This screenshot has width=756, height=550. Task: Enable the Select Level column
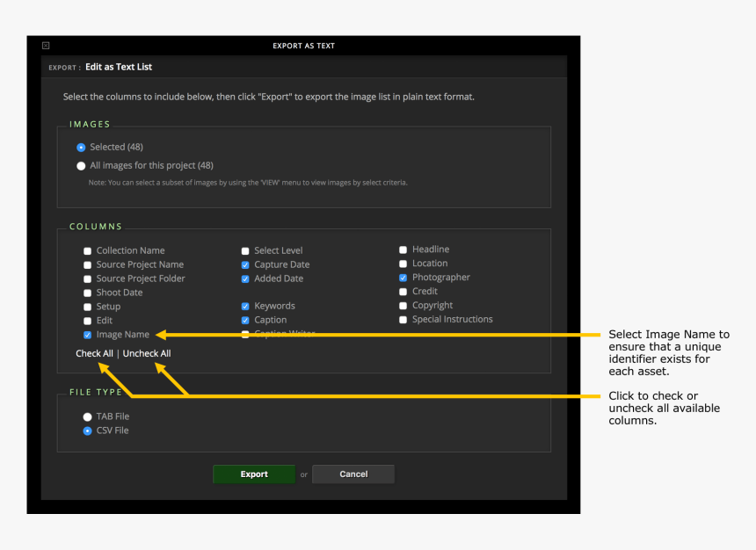tap(245, 251)
